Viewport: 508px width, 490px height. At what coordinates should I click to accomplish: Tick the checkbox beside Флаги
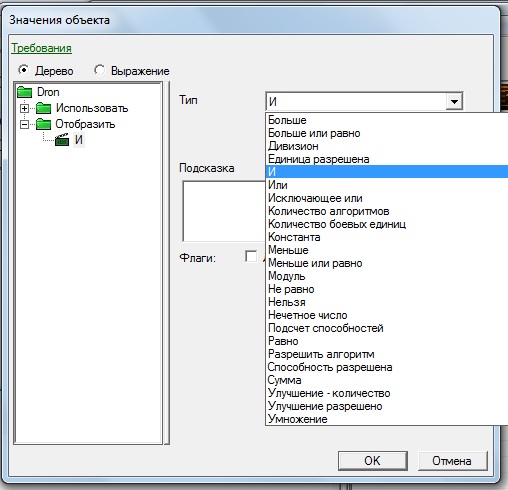[251, 257]
